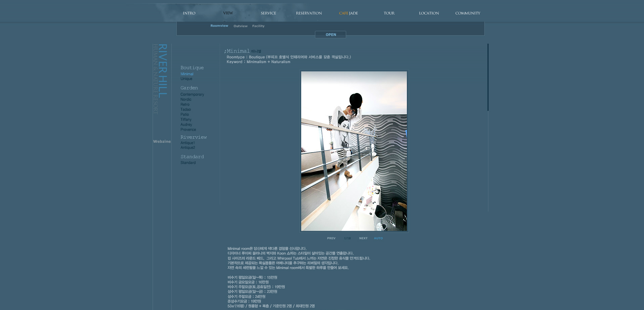
Task: Click the VIEW navigation item
Action: pos(228,13)
